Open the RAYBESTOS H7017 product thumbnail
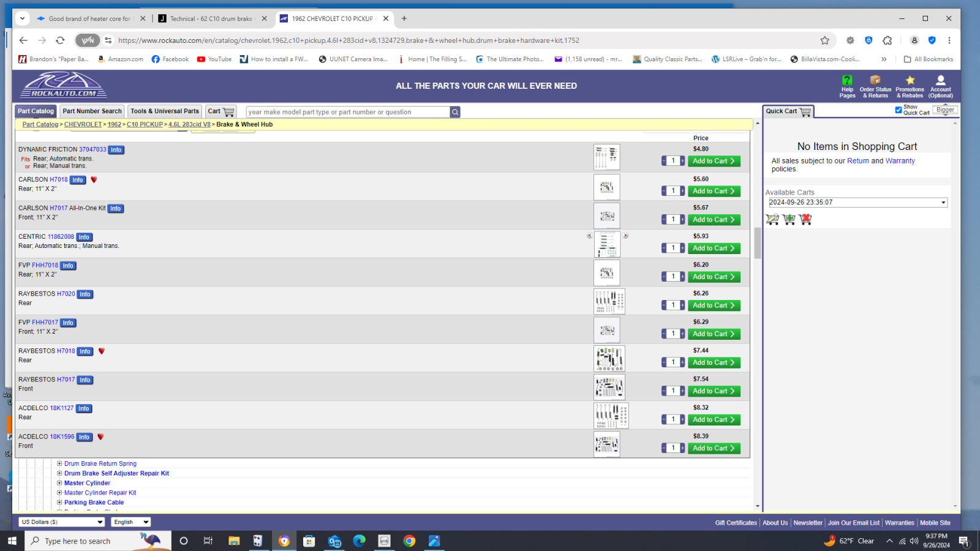The width and height of the screenshot is (980, 551). 609,388
